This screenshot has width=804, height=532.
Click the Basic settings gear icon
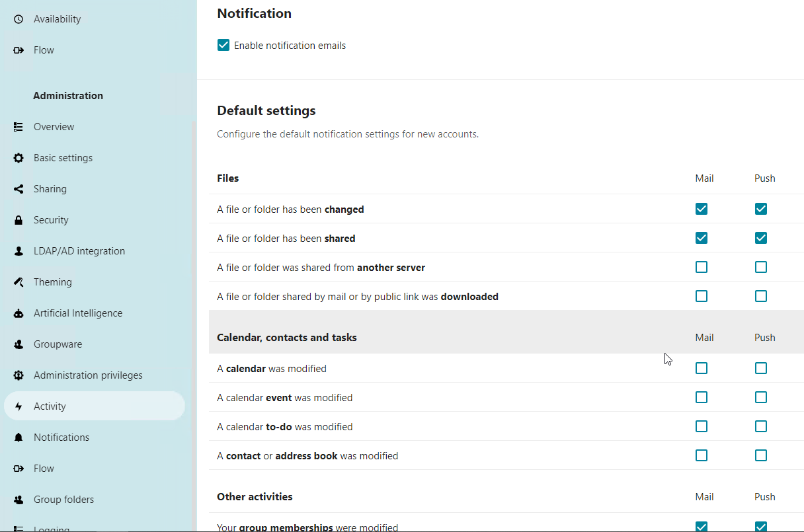[19, 158]
